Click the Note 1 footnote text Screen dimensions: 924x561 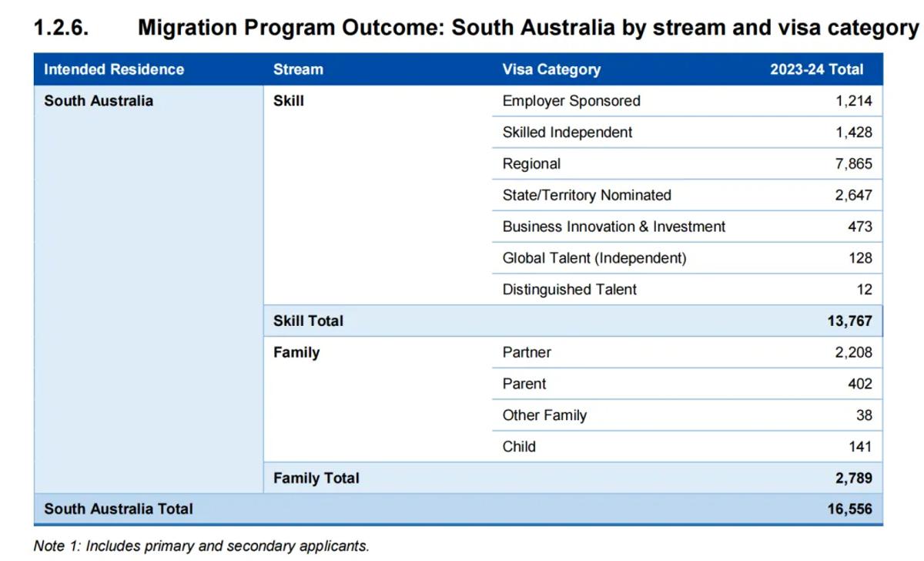tap(202, 546)
